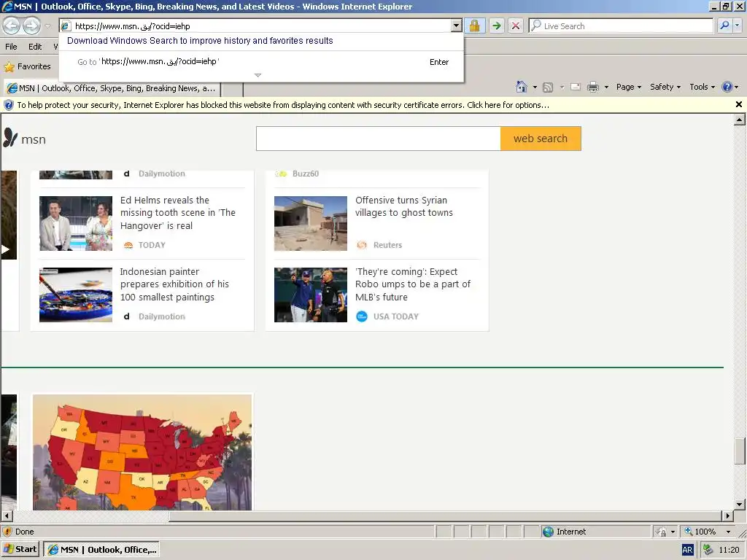Viewport: 747px width, 560px height.
Task: Expand the Print options dropdown arrow
Action: (606, 87)
